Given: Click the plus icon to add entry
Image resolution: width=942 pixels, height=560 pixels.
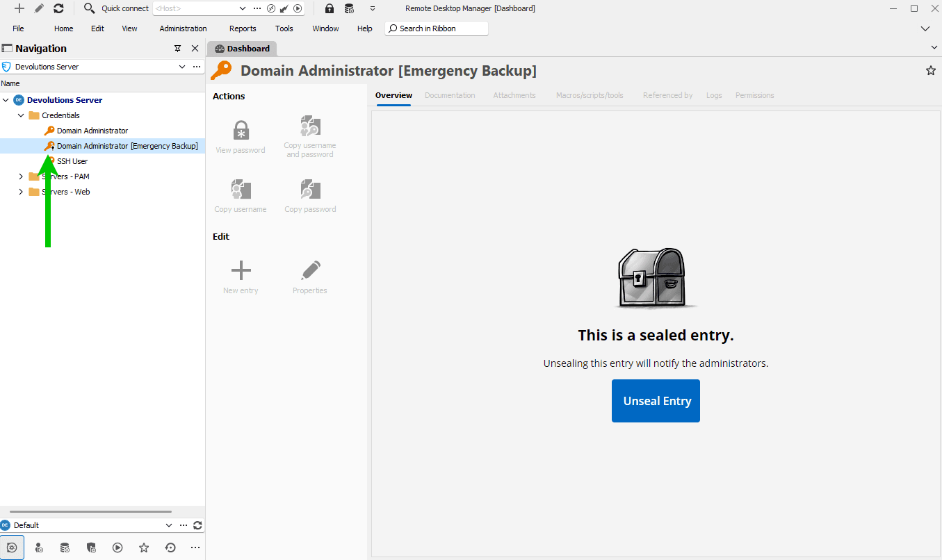Looking at the screenshot, I should pyautogui.click(x=19, y=8).
